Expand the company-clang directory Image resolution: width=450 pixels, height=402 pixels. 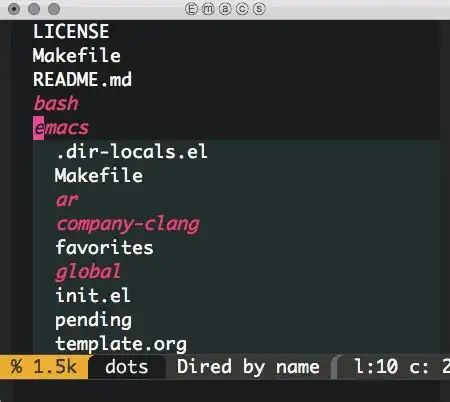[128, 224]
